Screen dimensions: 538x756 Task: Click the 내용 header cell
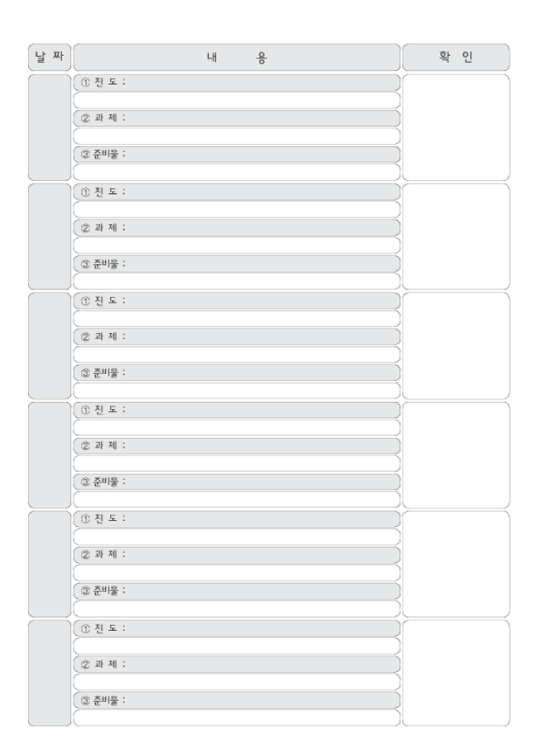[237, 58]
